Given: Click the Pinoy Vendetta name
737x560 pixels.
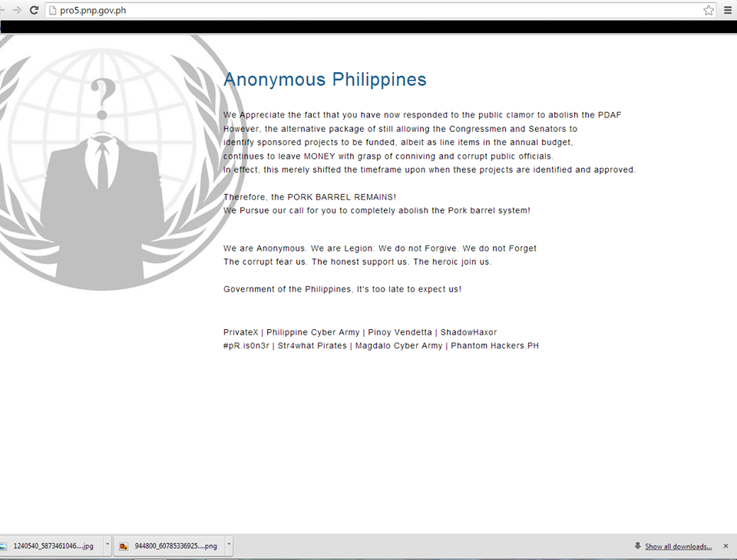Looking at the screenshot, I should (x=400, y=332).
